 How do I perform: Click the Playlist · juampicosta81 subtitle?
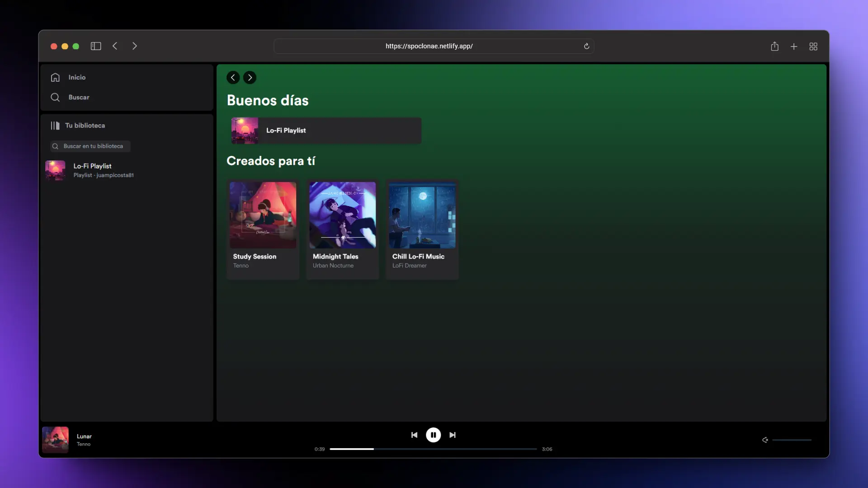point(104,175)
